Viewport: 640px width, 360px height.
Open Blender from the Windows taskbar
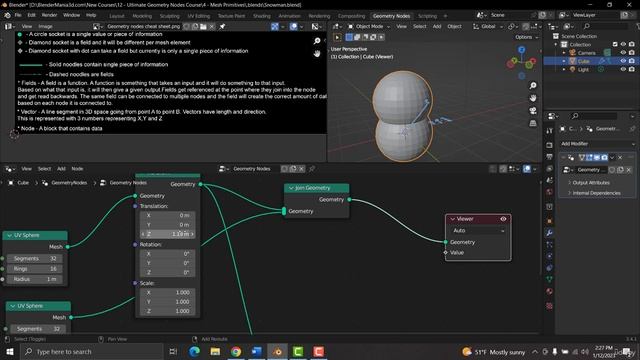tap(278, 351)
